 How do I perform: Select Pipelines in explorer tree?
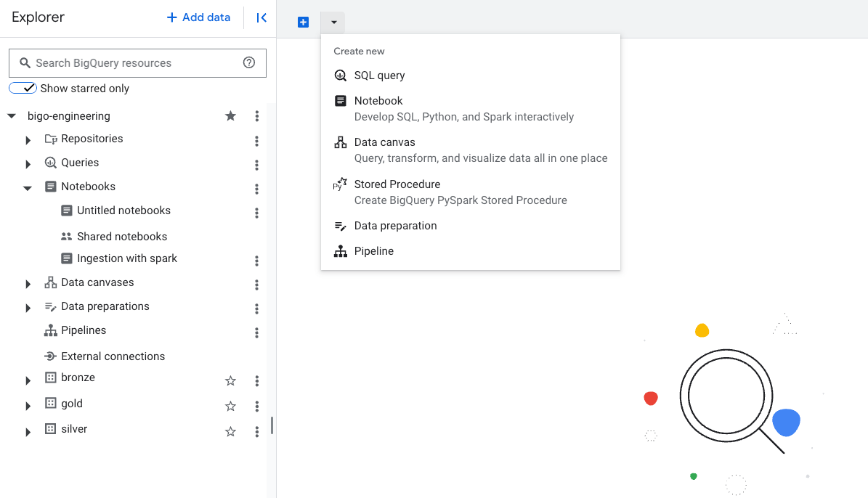[84, 330]
